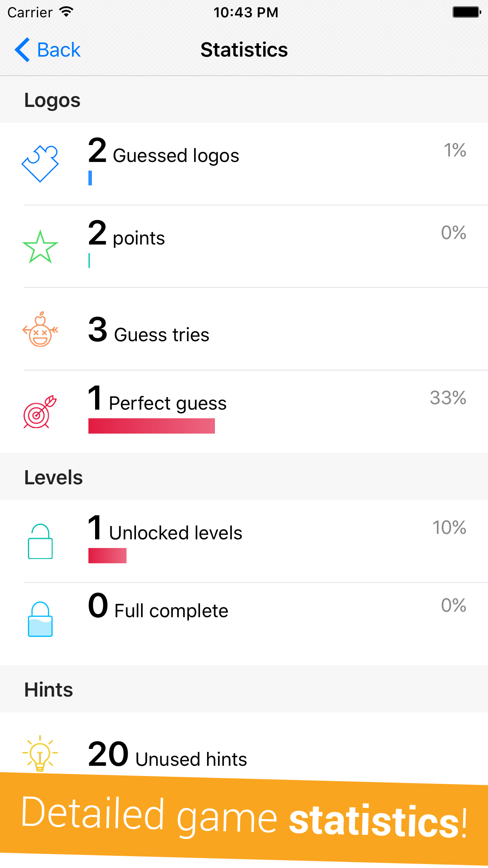Viewport: 488px width, 868px height.
Task: Select the Guessed logos row label
Action: [176, 156]
